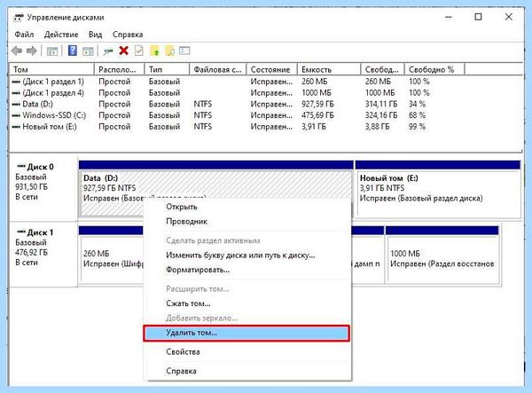Open the Вид menu
Screen dimensions: 532x393
[x=96, y=35]
